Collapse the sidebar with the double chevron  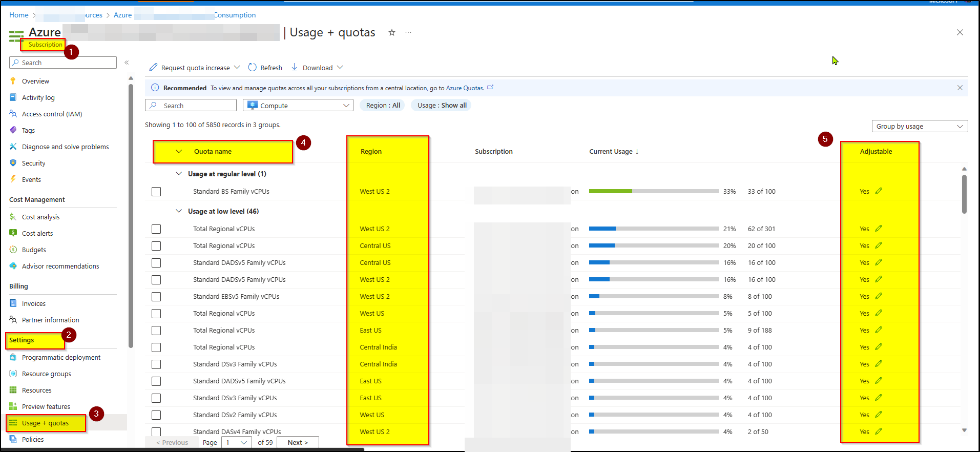[127, 63]
